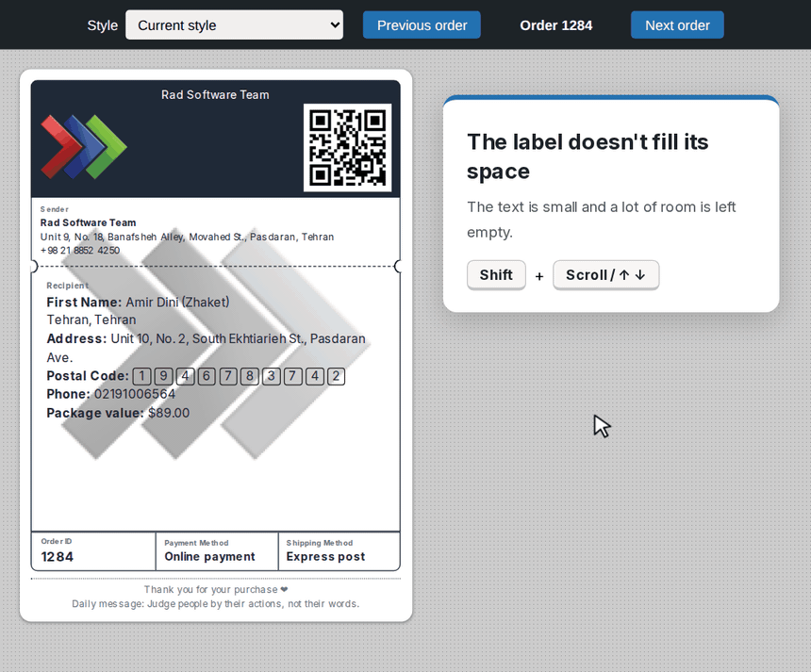Click the Recipient section label

(67, 286)
